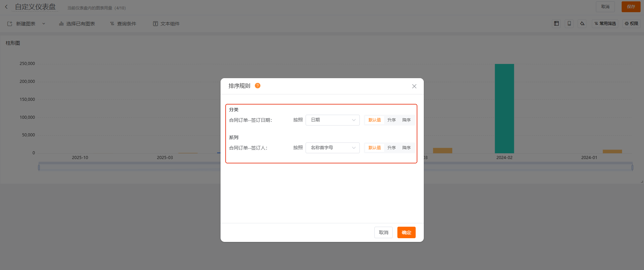Close the 排序规则 dialog with X

[414, 86]
